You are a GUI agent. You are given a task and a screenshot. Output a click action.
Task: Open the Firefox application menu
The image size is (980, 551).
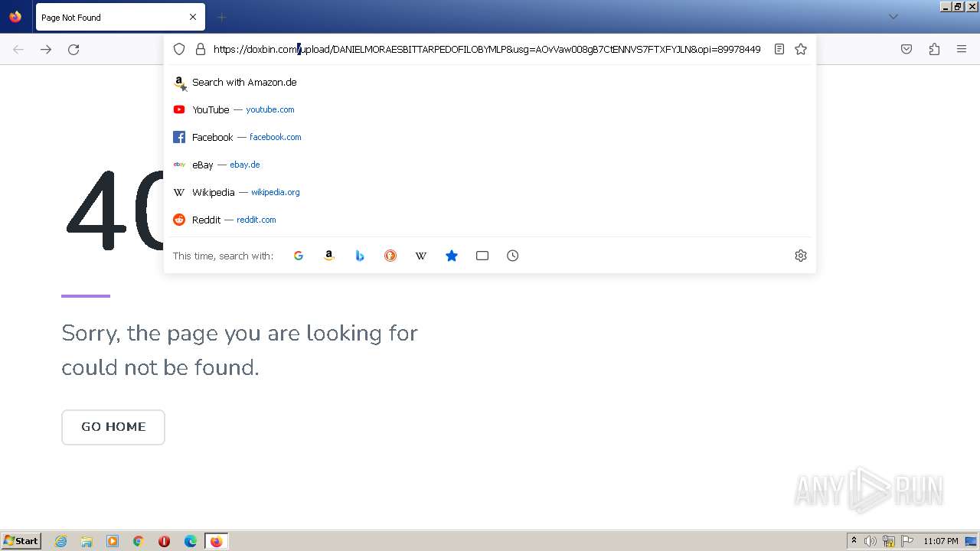962,49
